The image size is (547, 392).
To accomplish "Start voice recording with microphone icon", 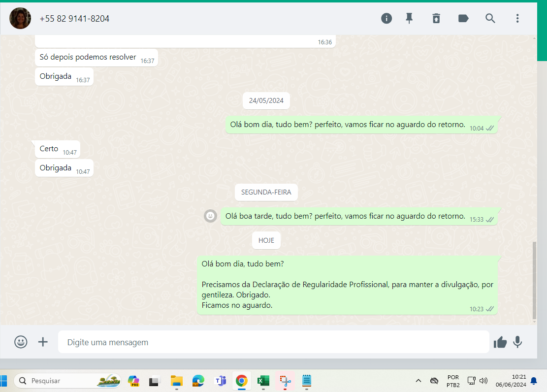I will coord(517,342).
